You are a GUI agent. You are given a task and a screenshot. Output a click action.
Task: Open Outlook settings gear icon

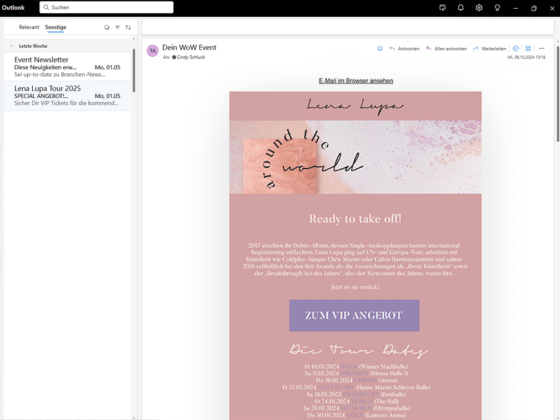click(479, 8)
